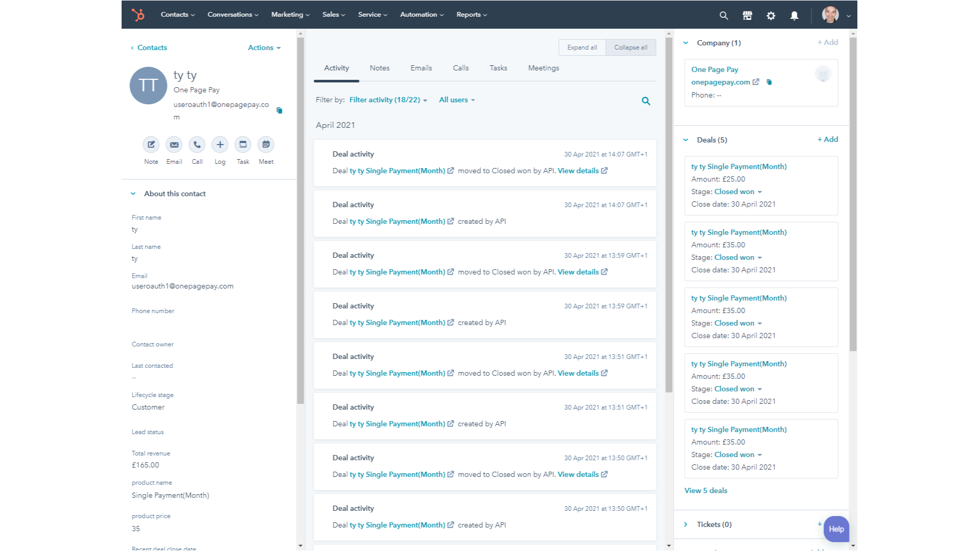This screenshot has width=980, height=551.
Task: Create a task with the Task icon
Action: click(243, 145)
